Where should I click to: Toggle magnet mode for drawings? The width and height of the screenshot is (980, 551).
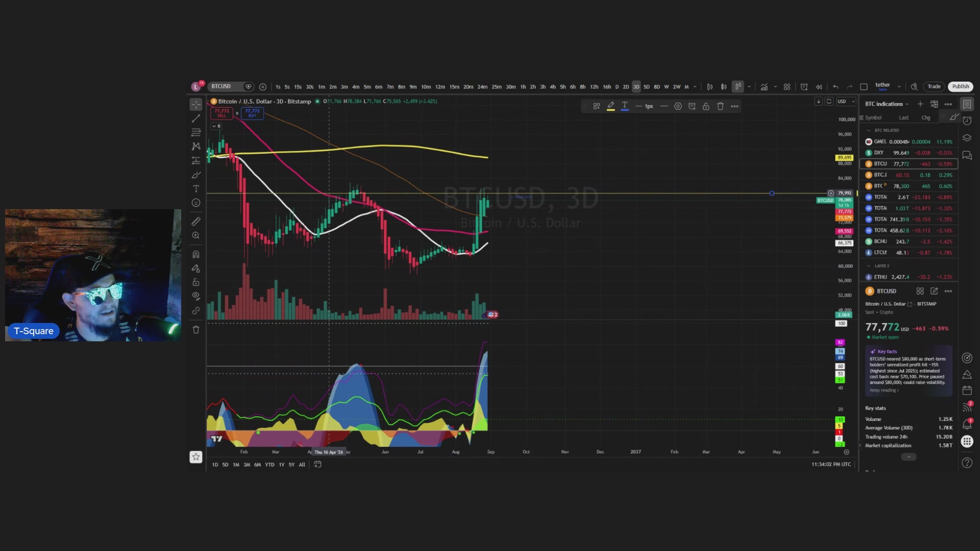(x=196, y=255)
